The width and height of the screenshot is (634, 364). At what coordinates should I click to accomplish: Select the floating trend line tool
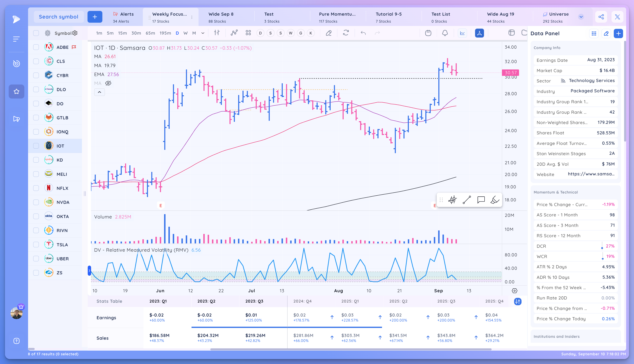(x=467, y=200)
